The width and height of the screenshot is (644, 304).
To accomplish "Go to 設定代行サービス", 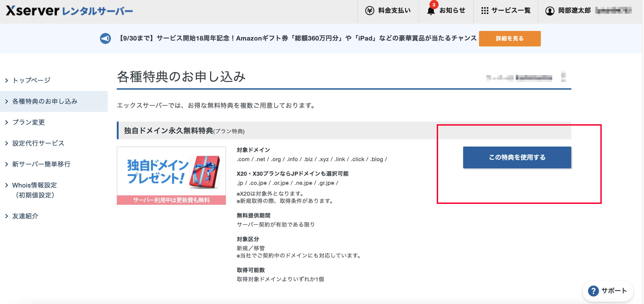I will pyautogui.click(x=38, y=143).
